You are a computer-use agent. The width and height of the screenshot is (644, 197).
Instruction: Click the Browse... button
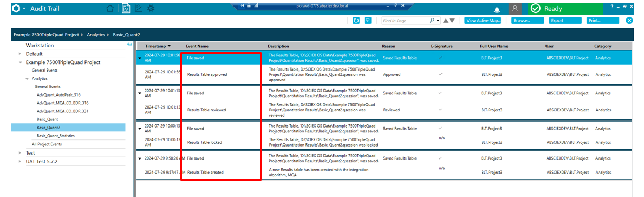pyautogui.click(x=528, y=20)
